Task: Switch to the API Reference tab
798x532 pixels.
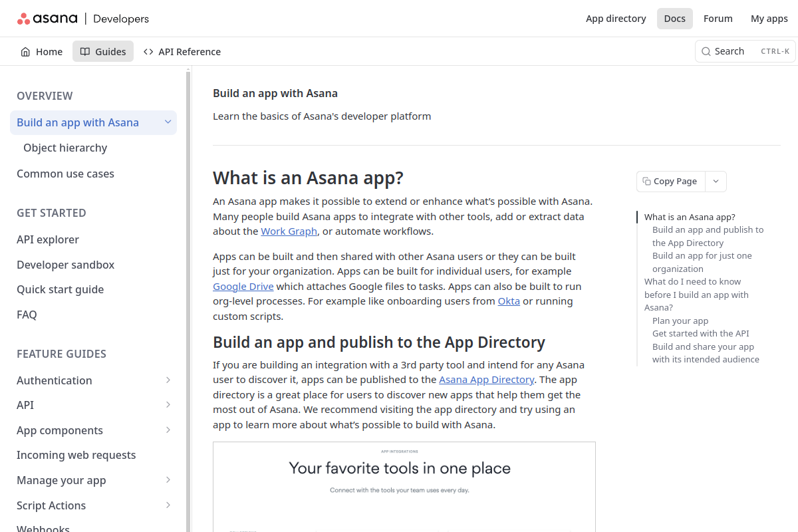Action: coord(182,52)
